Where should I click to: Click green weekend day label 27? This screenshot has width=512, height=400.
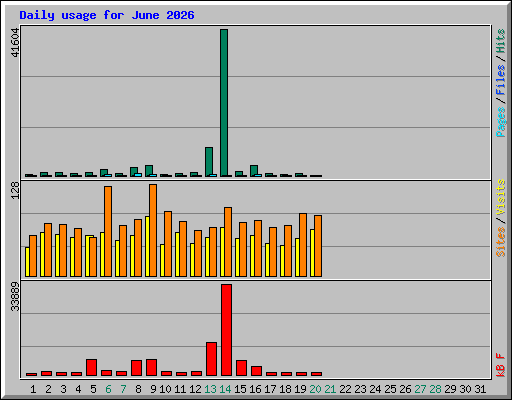tap(420, 389)
